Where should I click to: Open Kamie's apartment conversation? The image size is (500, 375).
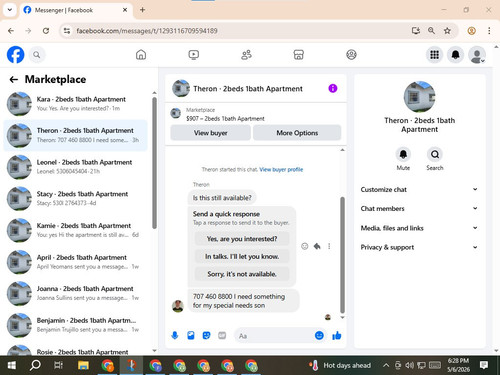(x=76, y=230)
